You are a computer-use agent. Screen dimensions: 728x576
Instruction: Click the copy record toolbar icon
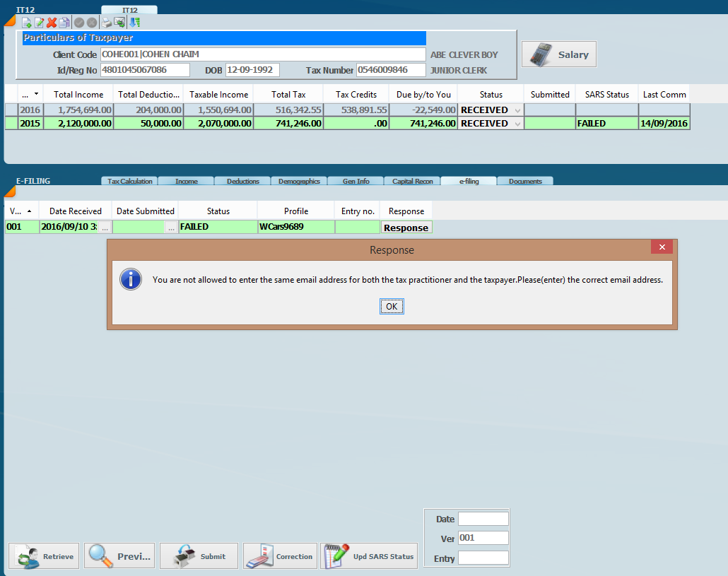(x=64, y=23)
